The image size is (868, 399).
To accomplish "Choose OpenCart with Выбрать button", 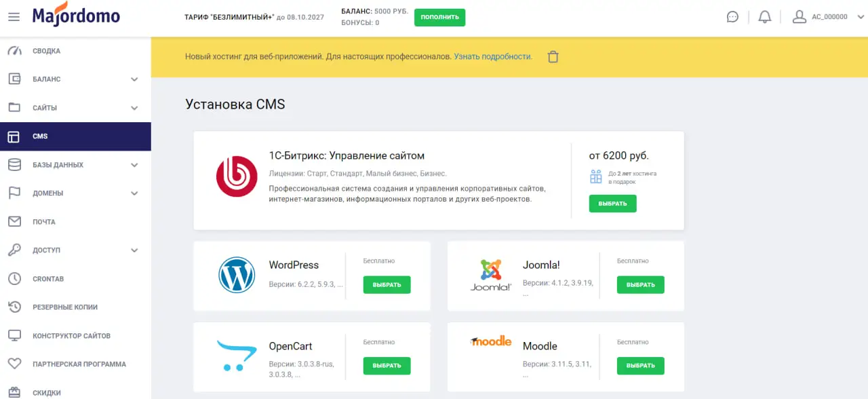I will (387, 366).
